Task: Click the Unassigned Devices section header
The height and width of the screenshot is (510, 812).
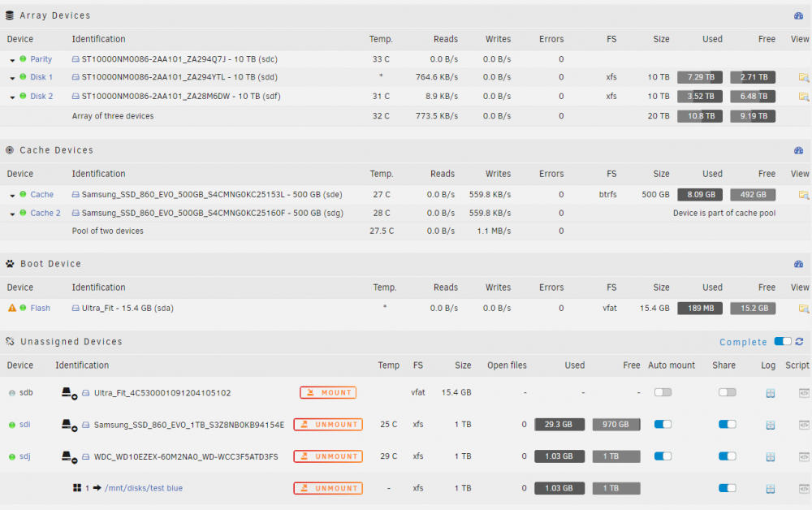Action: click(x=405, y=342)
